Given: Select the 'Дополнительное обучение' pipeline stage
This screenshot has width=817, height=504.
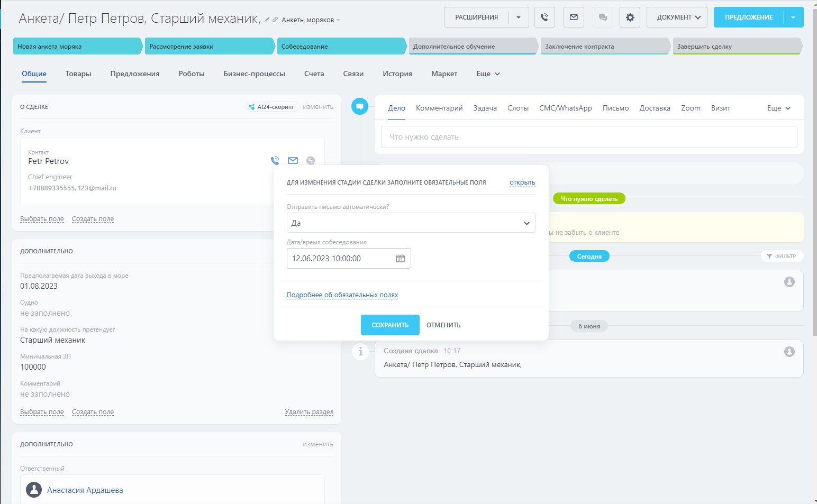Looking at the screenshot, I should click(473, 47).
